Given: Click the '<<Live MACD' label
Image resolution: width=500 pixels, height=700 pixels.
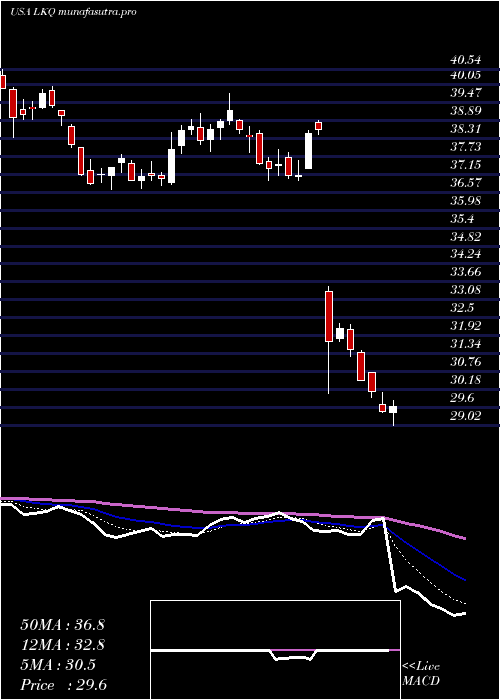Looking at the screenshot, I should (x=421, y=674).
